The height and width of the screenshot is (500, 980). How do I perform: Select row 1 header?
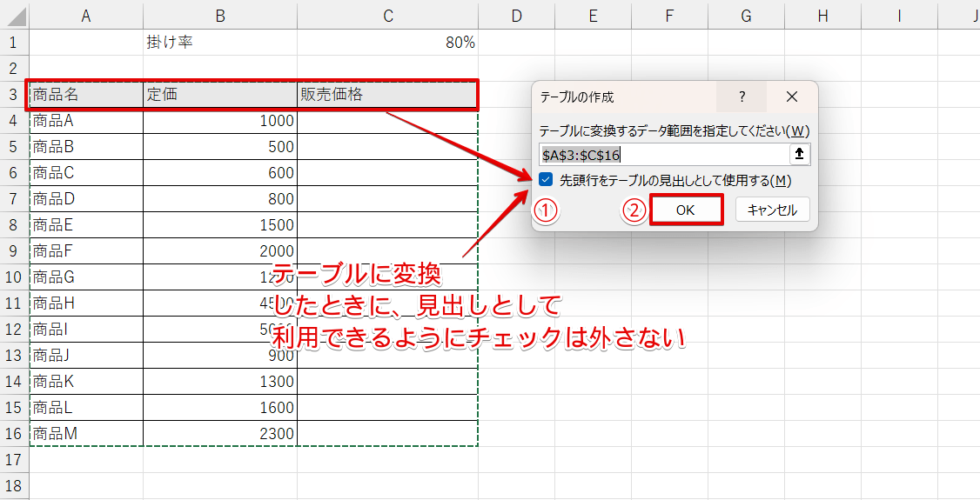click(15, 43)
